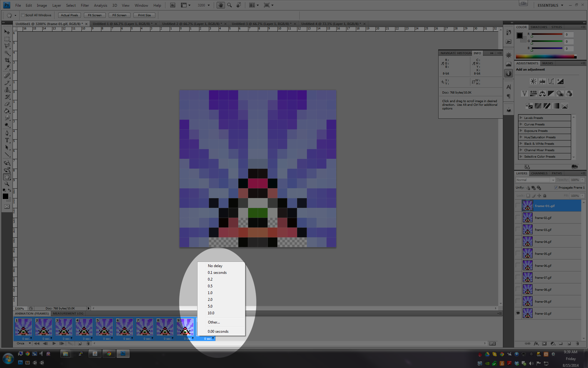Expand Curves Presets list
Viewport: 588px width, 368px height.
point(521,124)
